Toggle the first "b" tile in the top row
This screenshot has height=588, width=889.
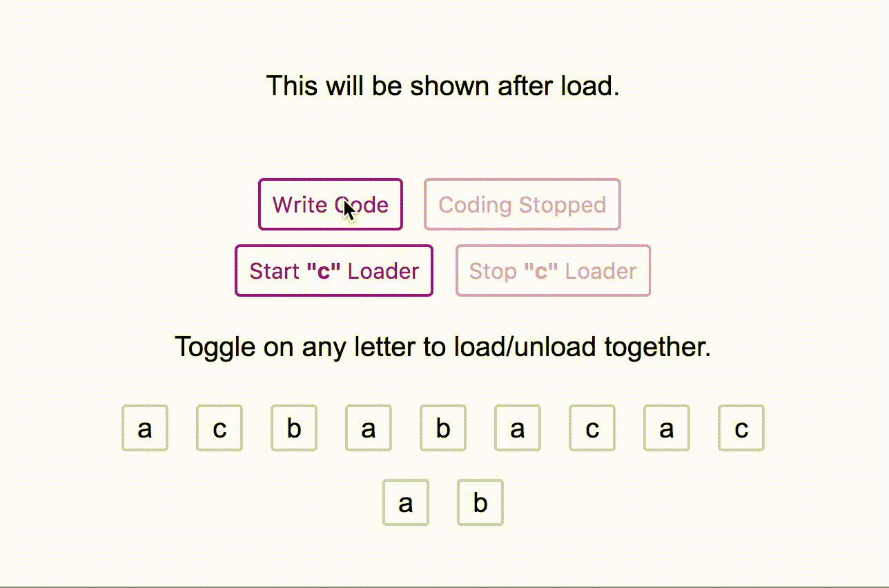(x=293, y=428)
